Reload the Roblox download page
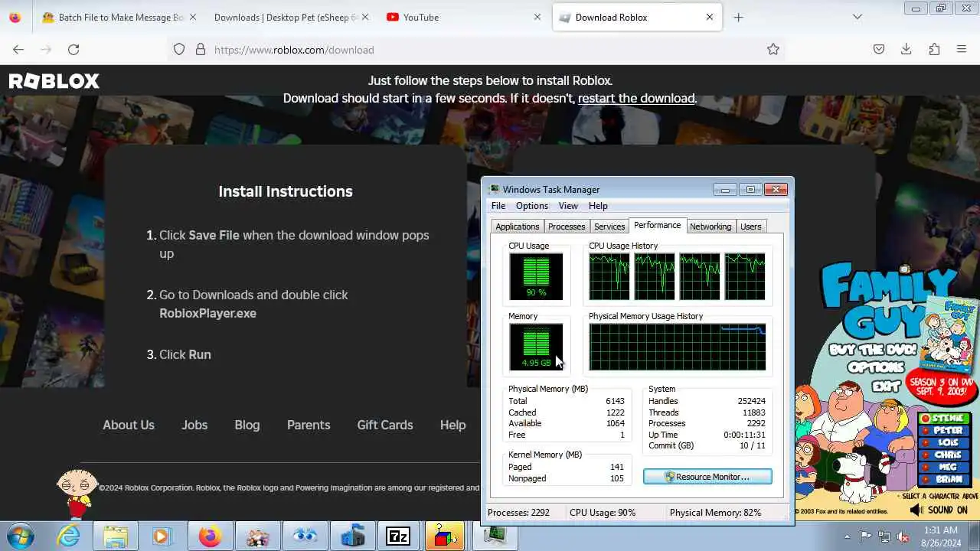 (73, 50)
